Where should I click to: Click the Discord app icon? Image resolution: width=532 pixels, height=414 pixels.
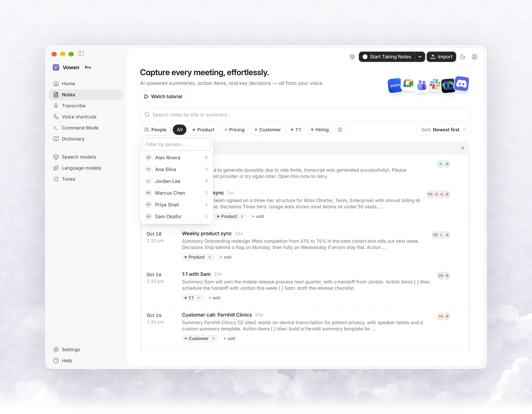[462, 84]
